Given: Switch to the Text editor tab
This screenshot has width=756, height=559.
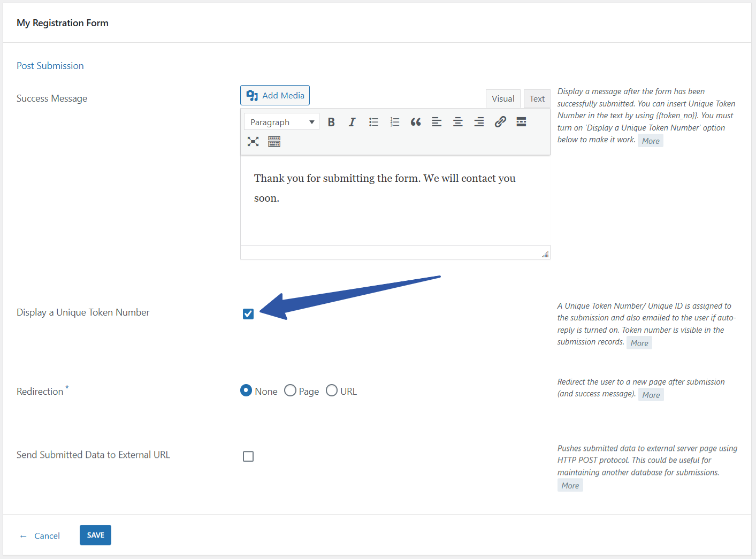Looking at the screenshot, I should (537, 99).
